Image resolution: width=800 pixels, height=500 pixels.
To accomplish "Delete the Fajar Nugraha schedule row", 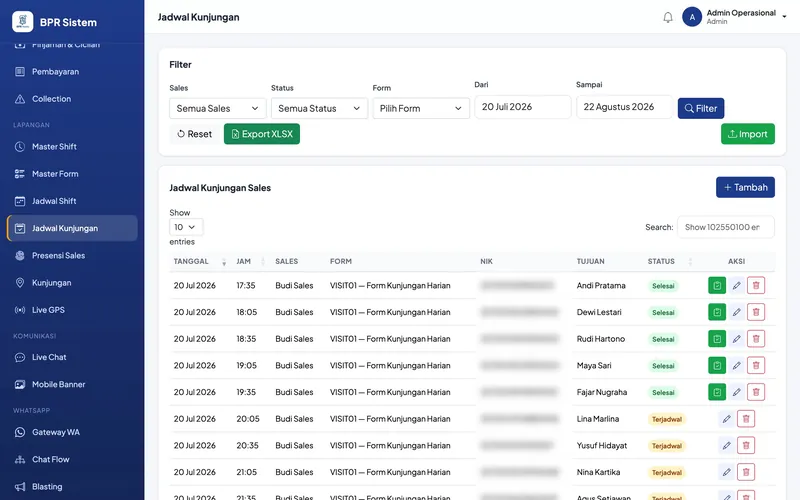I will point(756,392).
